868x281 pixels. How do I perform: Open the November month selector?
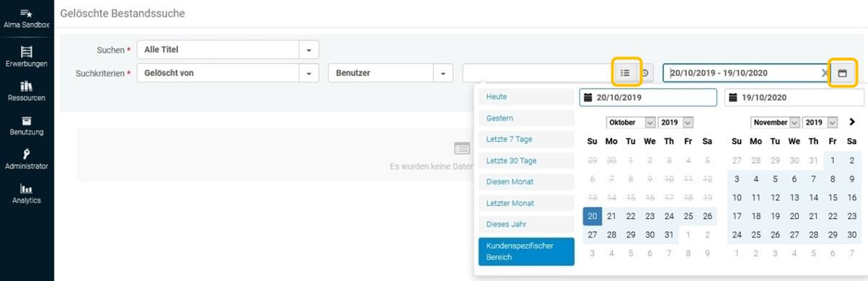(775, 122)
